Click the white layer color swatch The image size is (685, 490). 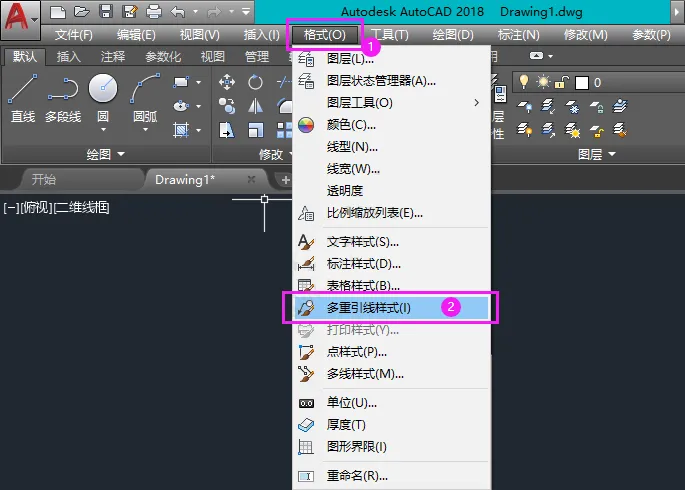[582, 83]
